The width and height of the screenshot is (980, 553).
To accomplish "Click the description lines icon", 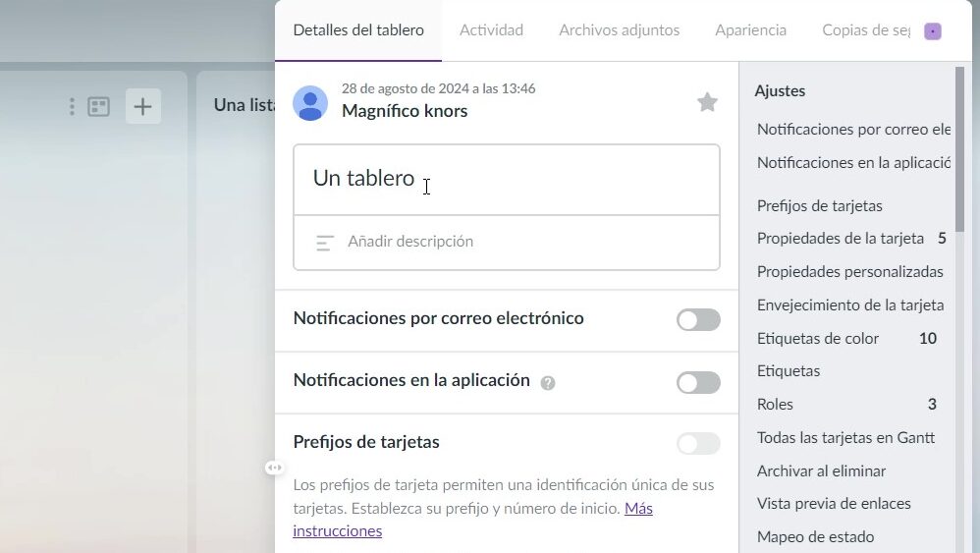I will coord(325,243).
